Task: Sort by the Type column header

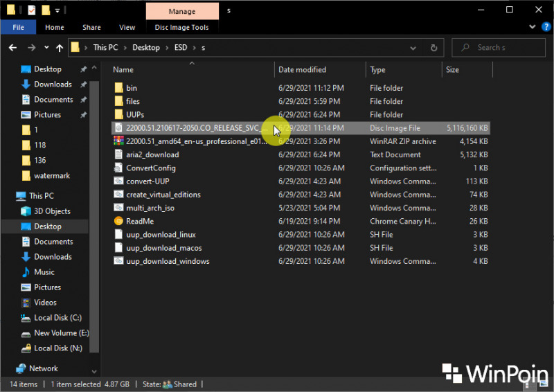Action: click(377, 70)
